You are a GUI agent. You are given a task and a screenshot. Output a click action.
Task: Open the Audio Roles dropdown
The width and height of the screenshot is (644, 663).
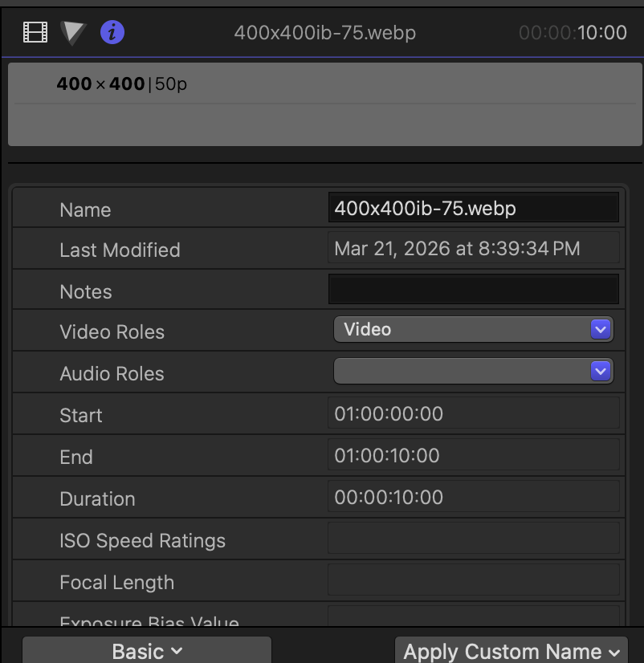(x=474, y=372)
